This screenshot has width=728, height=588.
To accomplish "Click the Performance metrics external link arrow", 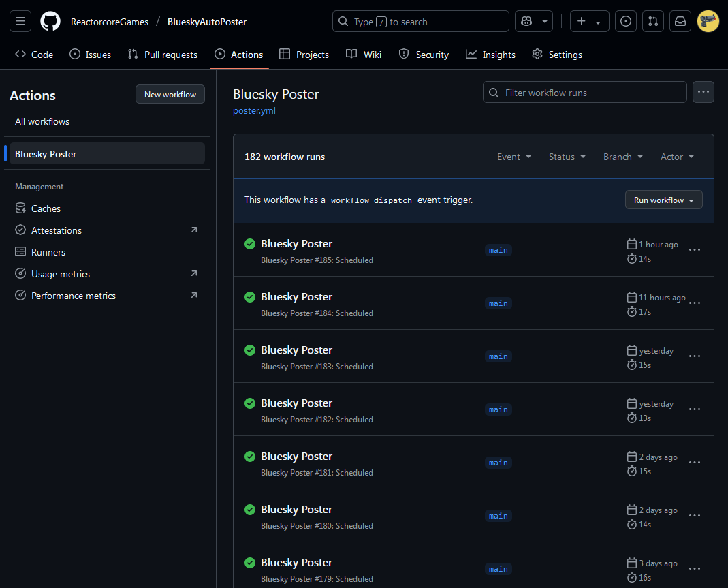I will [194, 296].
